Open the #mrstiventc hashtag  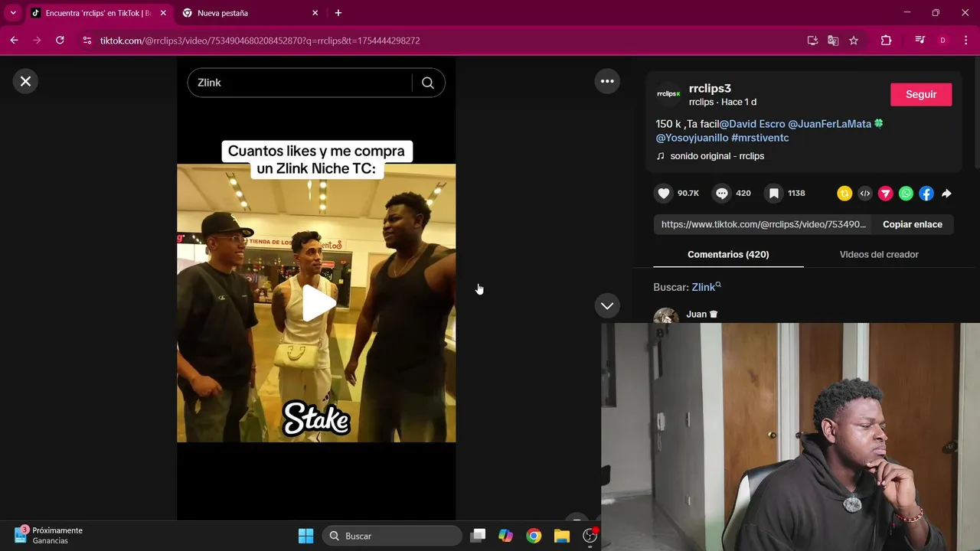(759, 138)
